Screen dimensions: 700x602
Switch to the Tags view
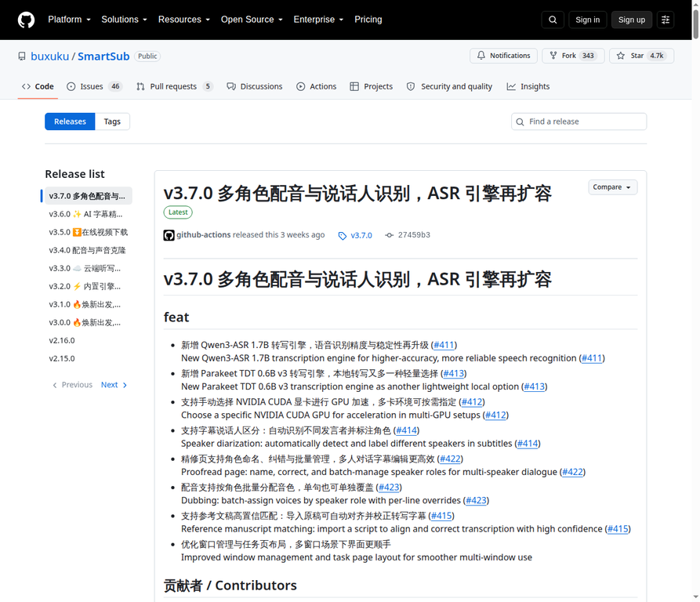point(113,121)
